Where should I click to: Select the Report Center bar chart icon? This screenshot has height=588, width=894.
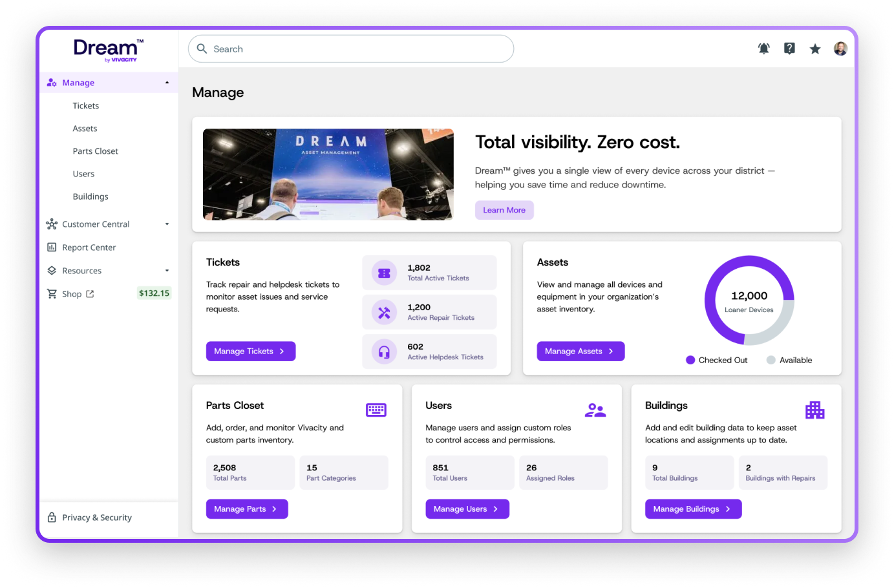click(52, 247)
